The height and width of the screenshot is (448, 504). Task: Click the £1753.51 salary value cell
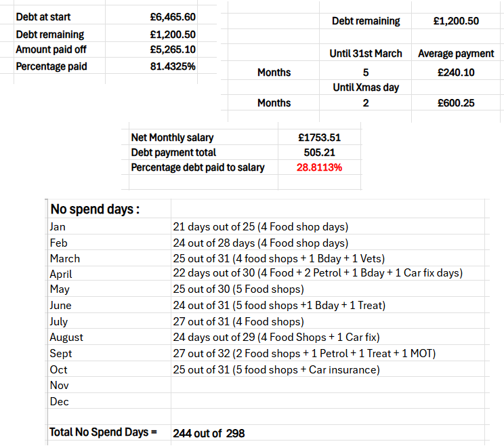click(320, 138)
